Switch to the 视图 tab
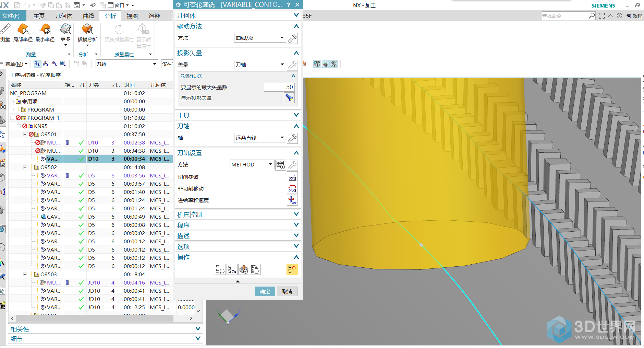 point(132,16)
